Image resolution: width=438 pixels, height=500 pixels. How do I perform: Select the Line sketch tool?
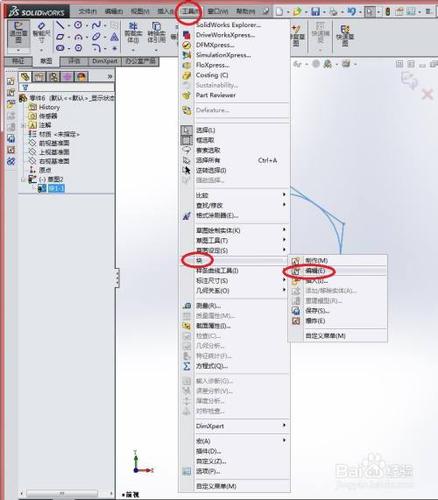60,25
